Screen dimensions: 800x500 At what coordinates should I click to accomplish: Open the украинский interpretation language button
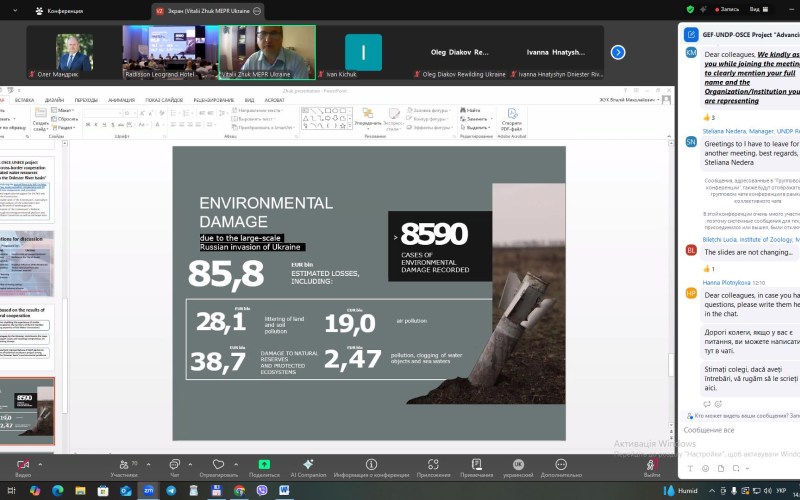518,467
